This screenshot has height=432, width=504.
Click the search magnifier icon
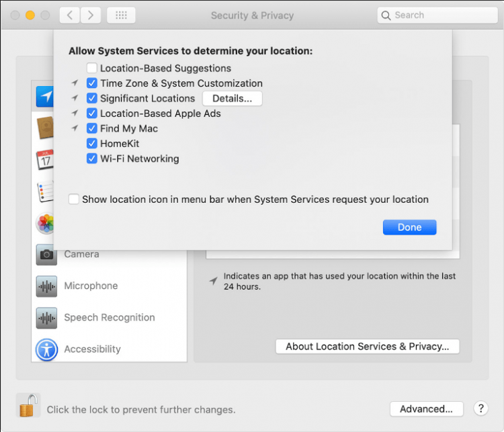tap(386, 15)
